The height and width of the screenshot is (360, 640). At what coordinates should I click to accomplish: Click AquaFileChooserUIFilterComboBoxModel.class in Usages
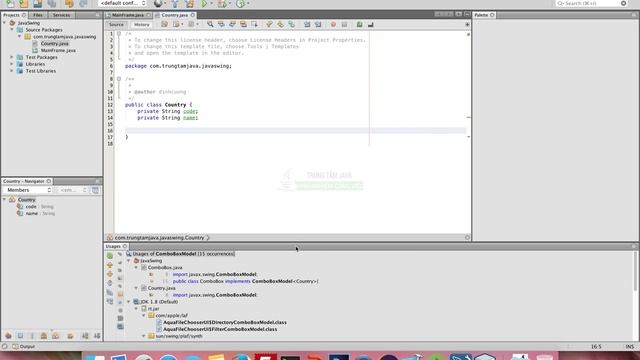click(220, 329)
